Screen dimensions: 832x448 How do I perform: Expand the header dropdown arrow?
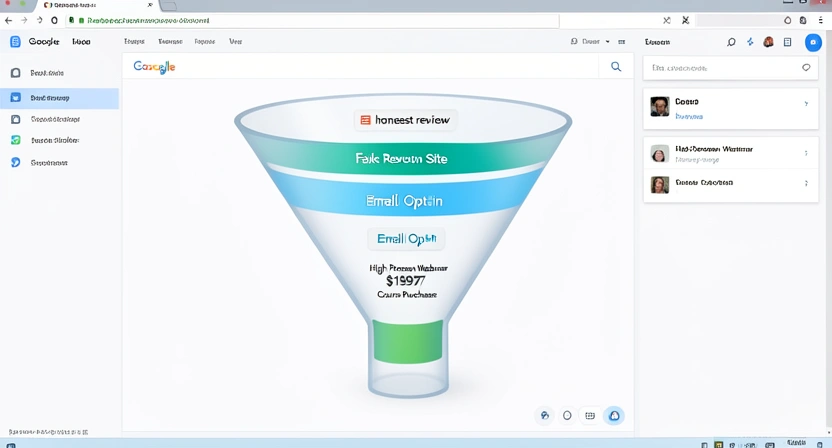pos(608,41)
